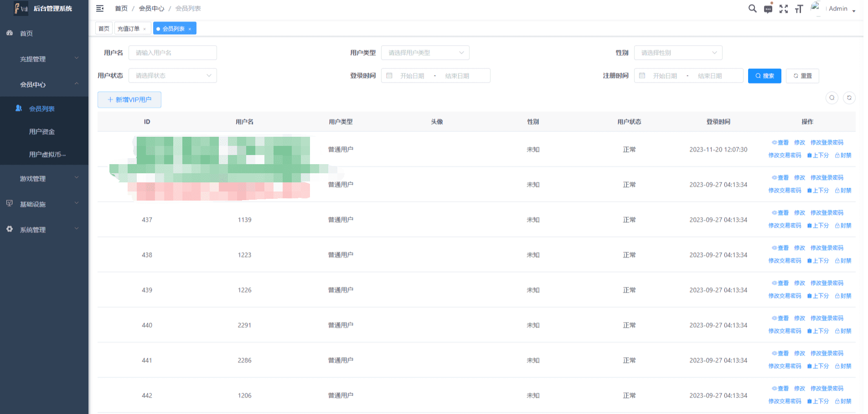Click the round refresh table icon
The height and width of the screenshot is (414, 868).
coord(849,98)
